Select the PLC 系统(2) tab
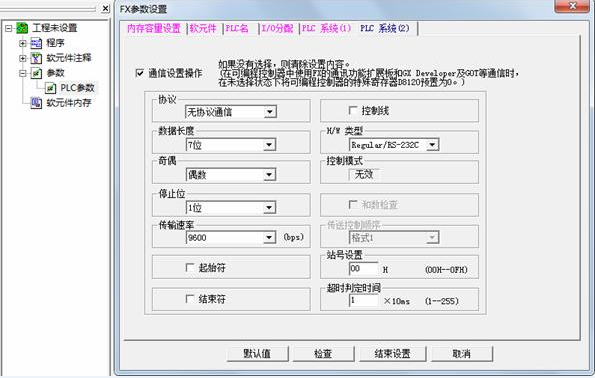595x378 pixels. tap(385, 28)
